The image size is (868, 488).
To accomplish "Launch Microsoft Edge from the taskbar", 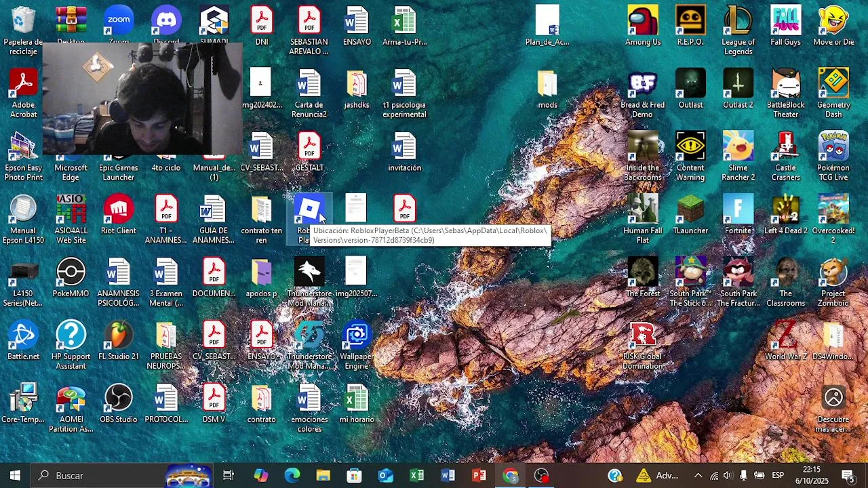I will click(x=292, y=475).
